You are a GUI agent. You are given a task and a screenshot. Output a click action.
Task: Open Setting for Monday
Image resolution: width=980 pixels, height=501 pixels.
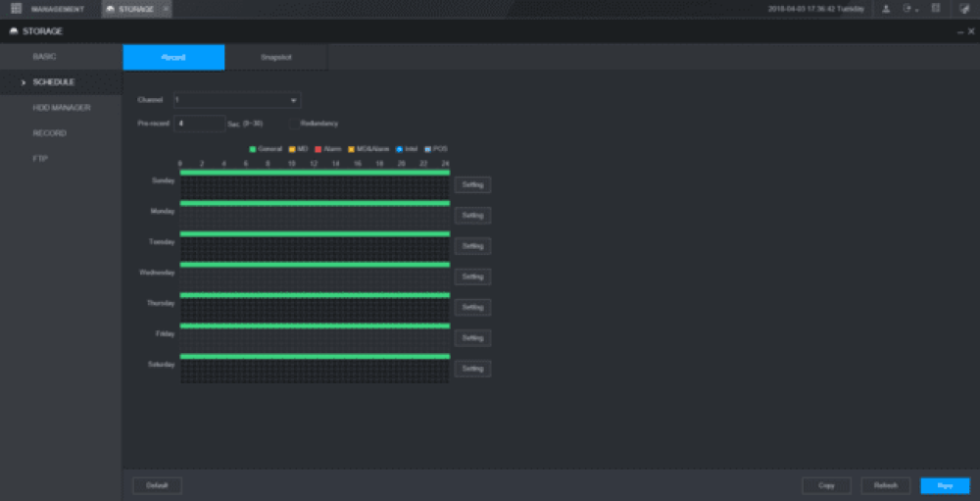(472, 215)
